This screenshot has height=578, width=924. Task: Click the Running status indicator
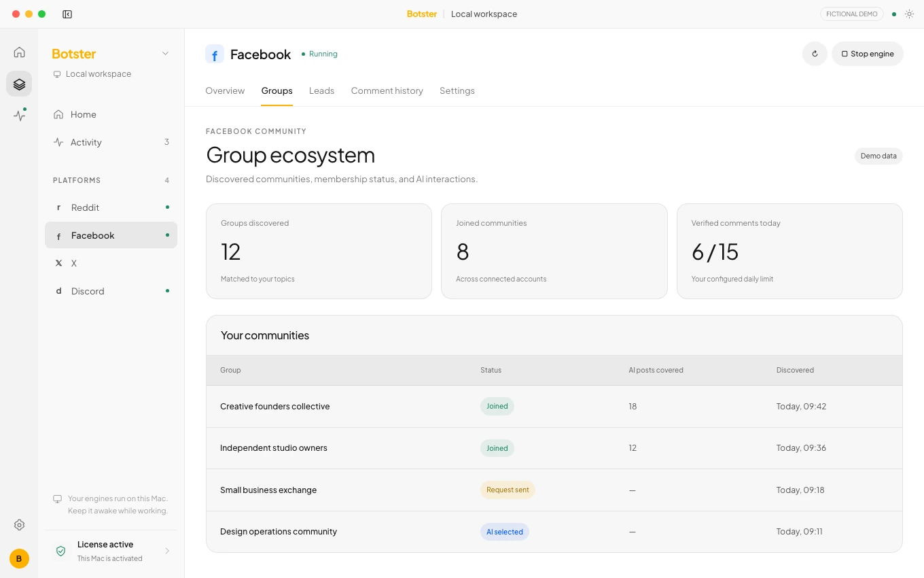(x=319, y=54)
